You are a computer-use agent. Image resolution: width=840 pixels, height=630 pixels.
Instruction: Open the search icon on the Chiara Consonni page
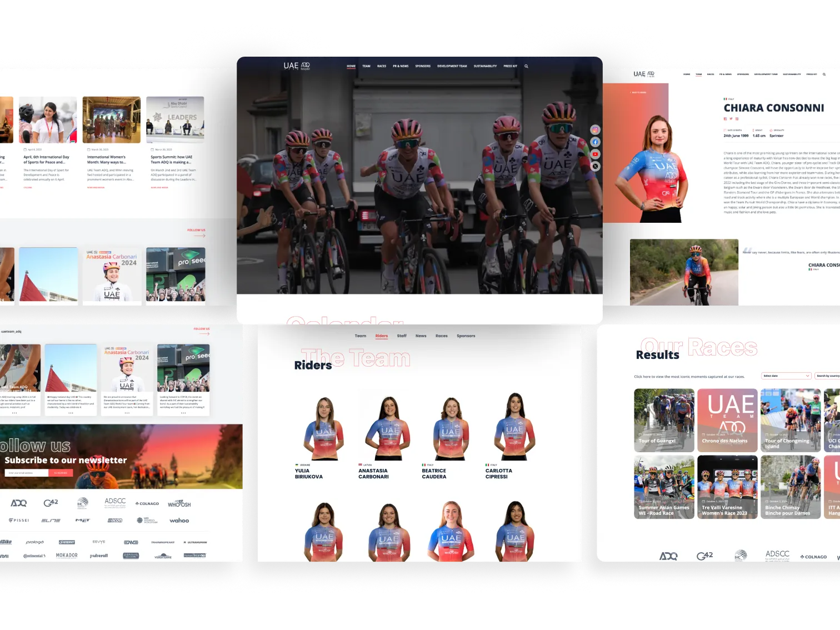click(824, 74)
